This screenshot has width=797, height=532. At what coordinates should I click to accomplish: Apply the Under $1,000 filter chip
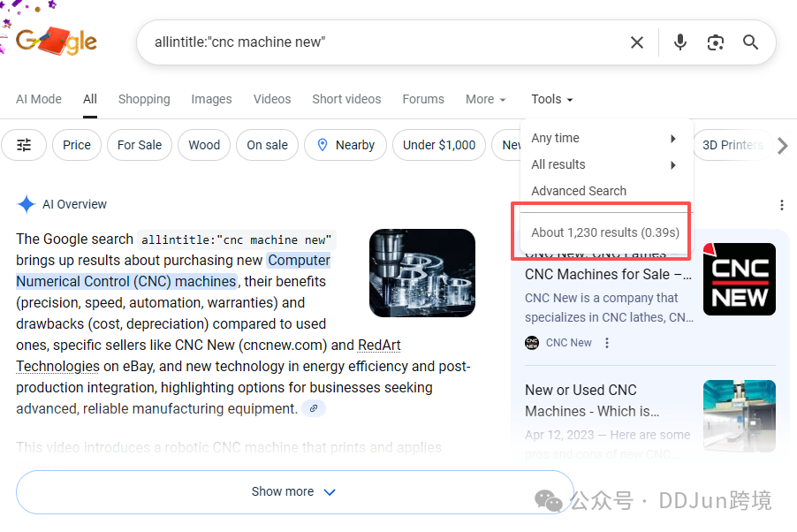439,145
